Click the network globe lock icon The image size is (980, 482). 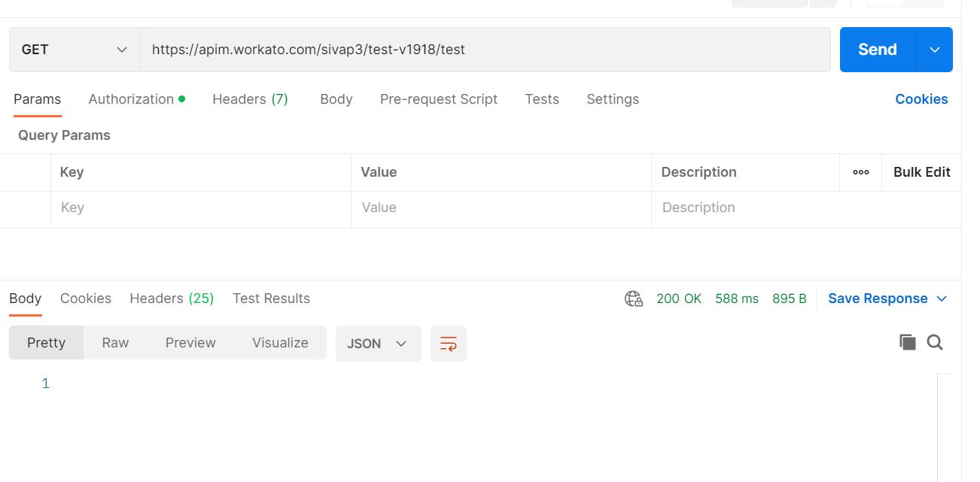634,299
